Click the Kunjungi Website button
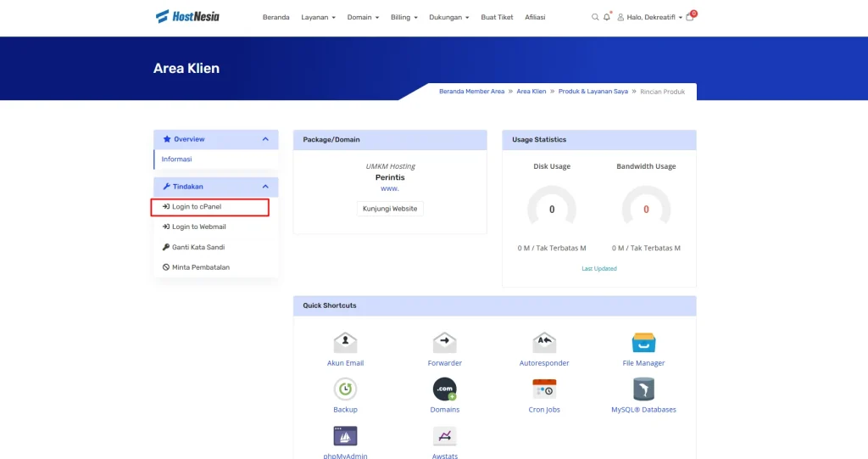 pos(390,209)
